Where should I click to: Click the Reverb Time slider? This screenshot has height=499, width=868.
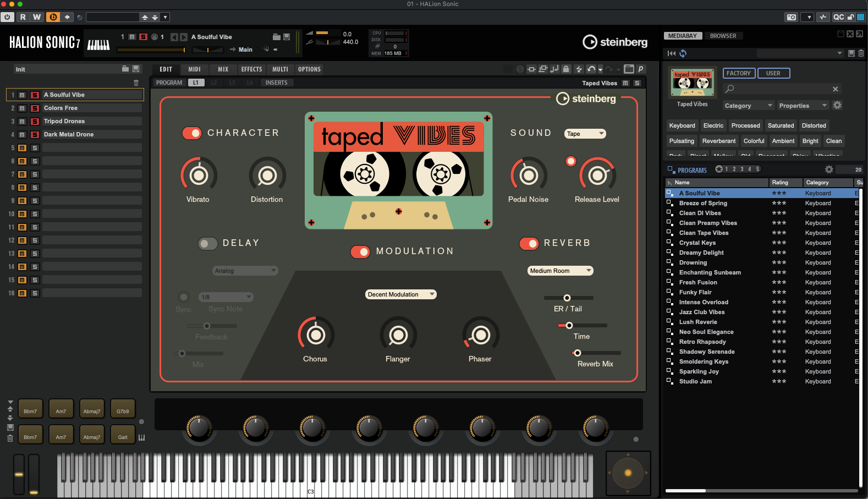coord(582,325)
